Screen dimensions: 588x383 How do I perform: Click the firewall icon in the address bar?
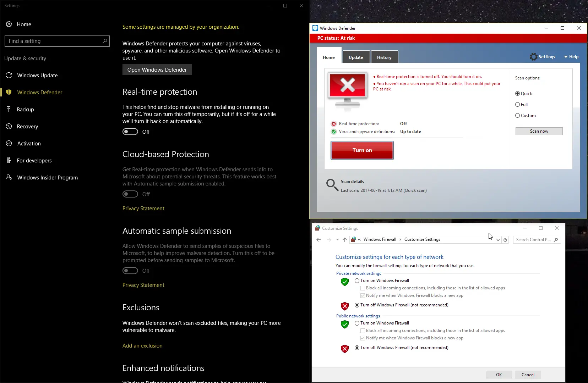[353, 239]
